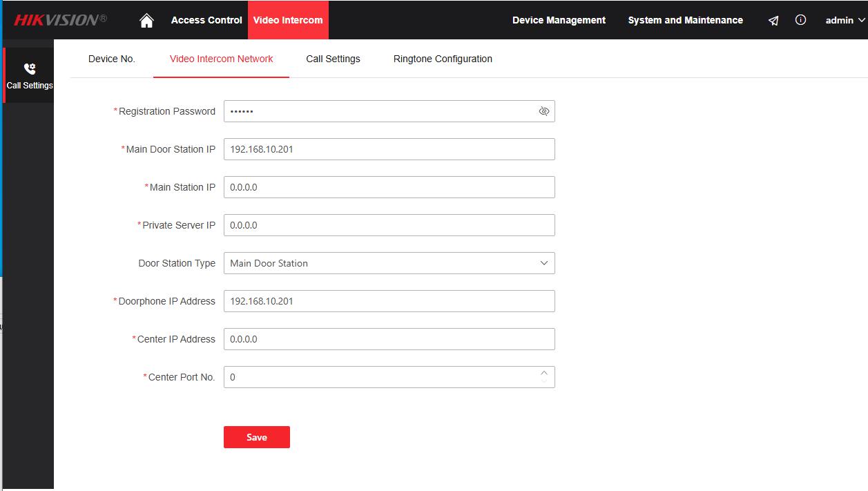
Task: Select Video Intercom Network tab
Action: click(x=222, y=59)
